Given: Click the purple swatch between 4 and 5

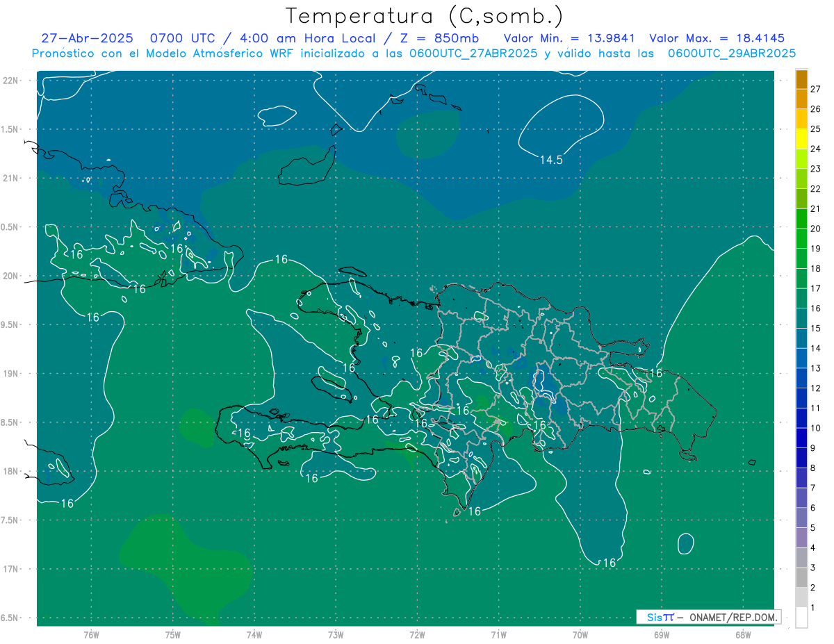Looking at the screenshot, I should point(801,538).
